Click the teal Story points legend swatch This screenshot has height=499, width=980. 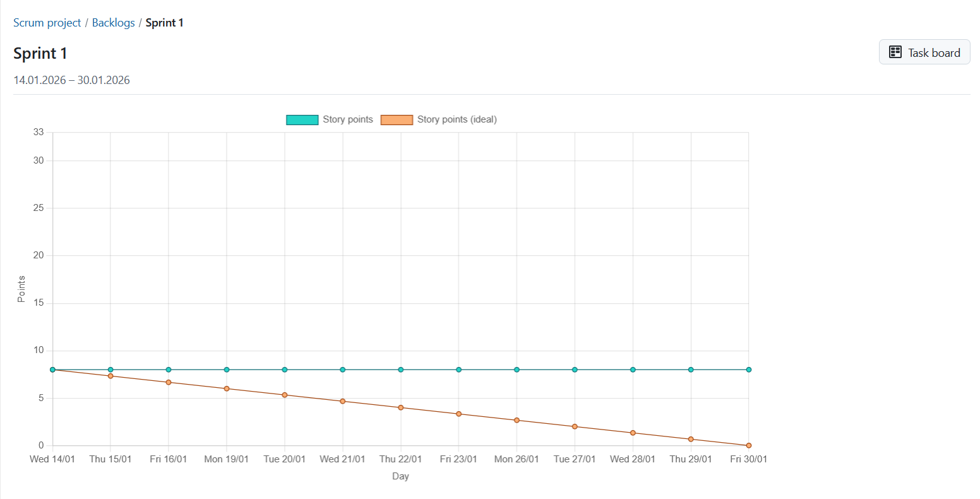(302, 119)
